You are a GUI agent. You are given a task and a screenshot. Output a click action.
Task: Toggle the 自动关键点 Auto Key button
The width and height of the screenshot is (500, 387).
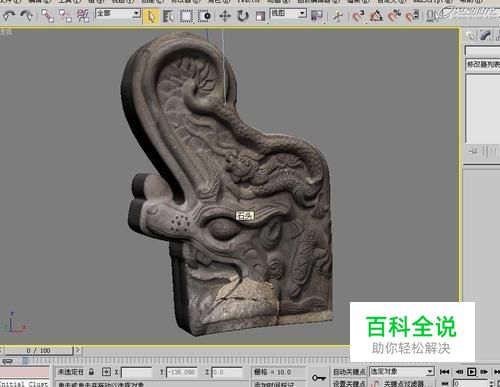point(349,372)
